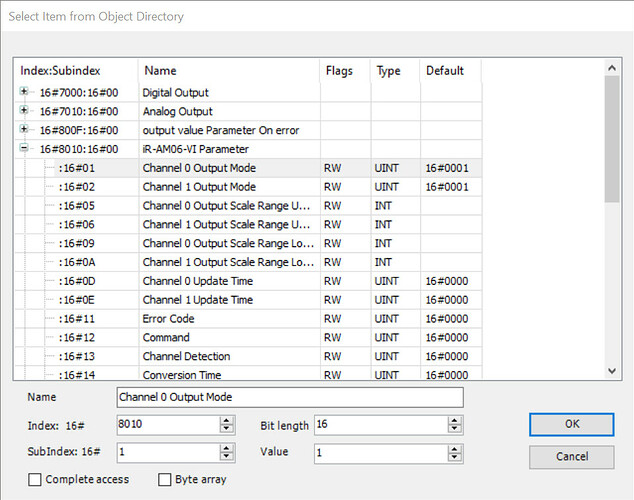
Task: Click the vertical scrollbar thumb
Action: click(x=612, y=139)
